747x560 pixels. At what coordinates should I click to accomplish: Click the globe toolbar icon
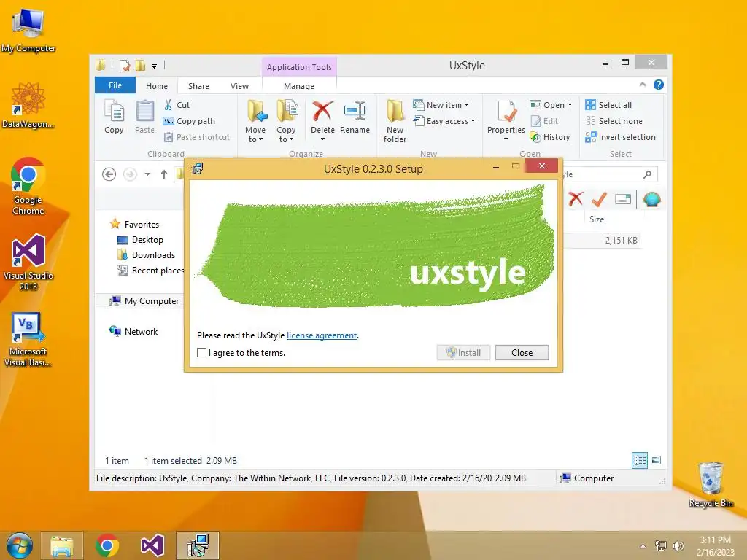coord(651,199)
